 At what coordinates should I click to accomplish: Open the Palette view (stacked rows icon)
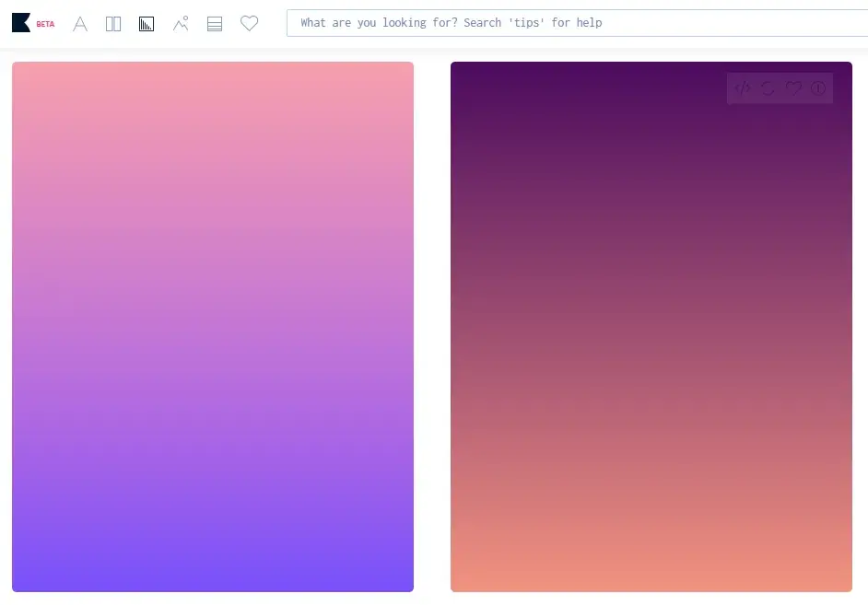[215, 24]
